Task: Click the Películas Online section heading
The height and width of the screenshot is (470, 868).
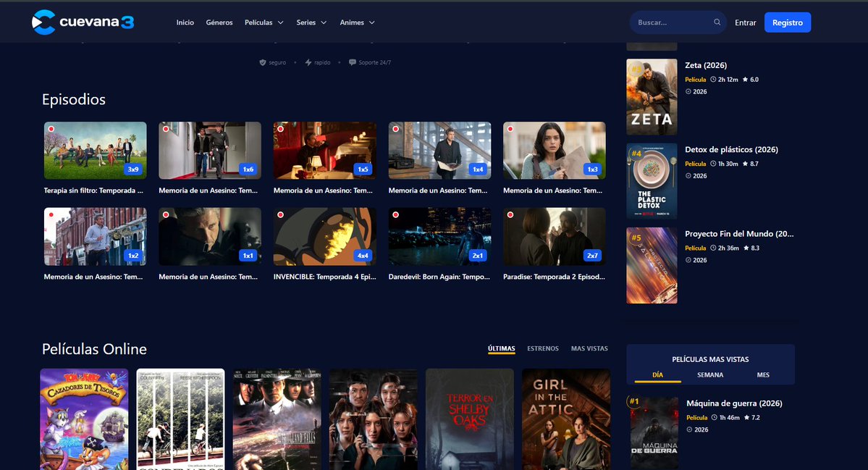Action: [94, 349]
